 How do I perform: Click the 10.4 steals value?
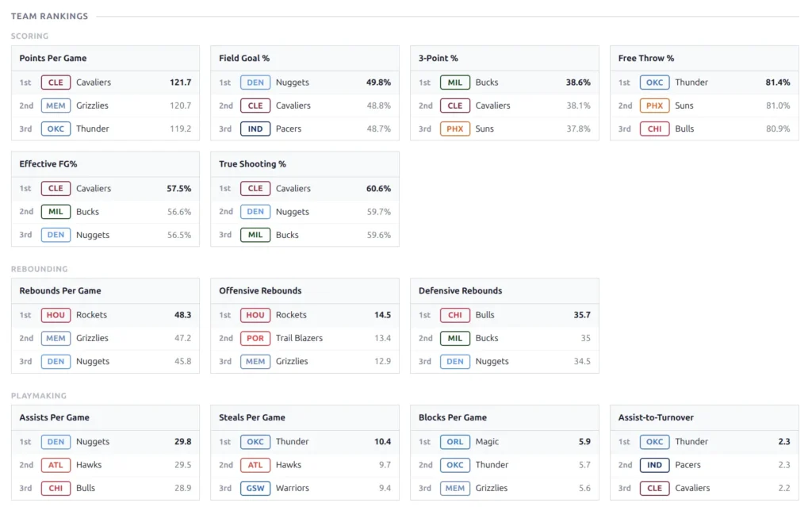tap(383, 442)
